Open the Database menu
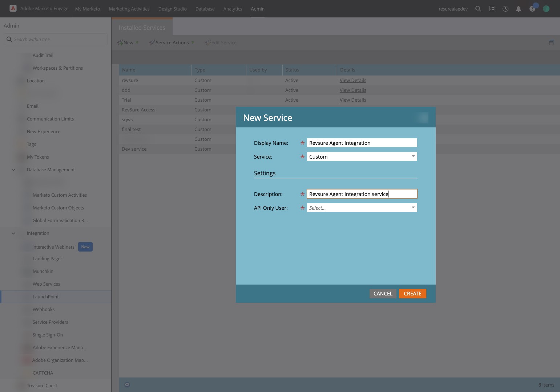Viewport: 560px width, 392px height. 205,9
